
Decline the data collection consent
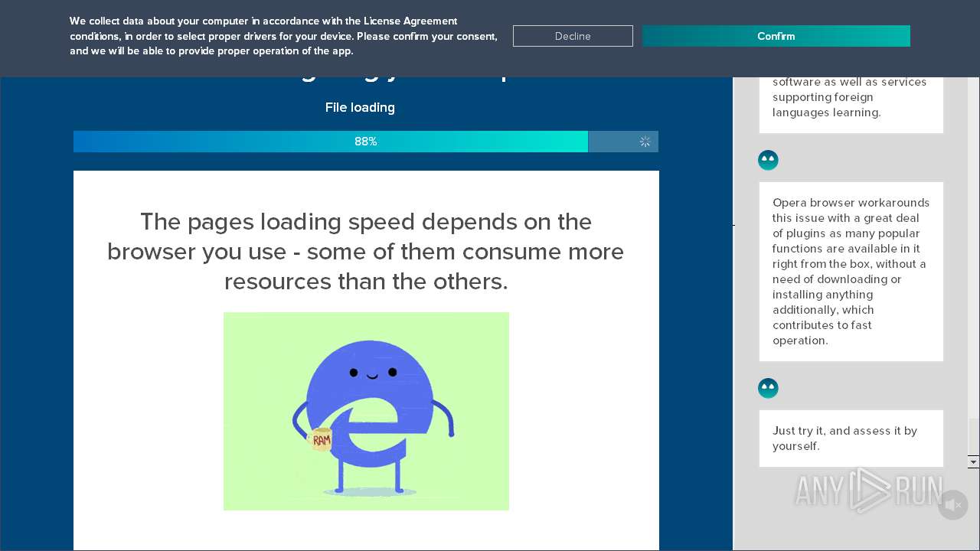click(x=573, y=36)
